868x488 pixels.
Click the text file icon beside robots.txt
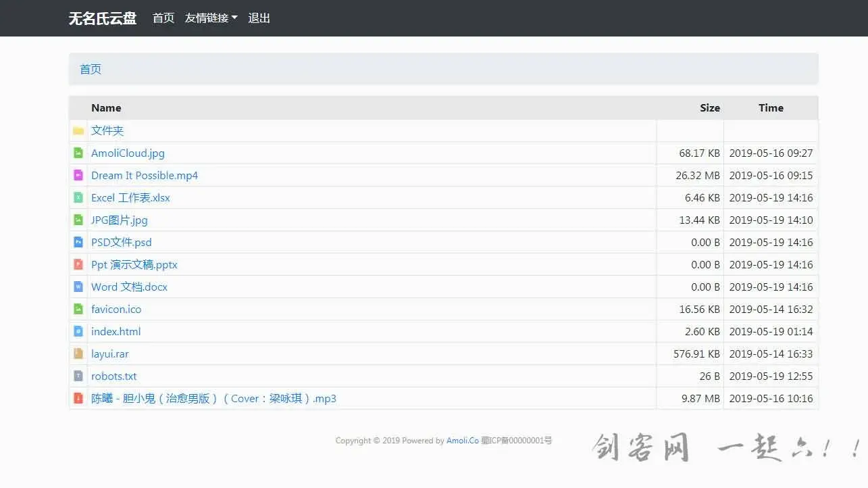78,376
